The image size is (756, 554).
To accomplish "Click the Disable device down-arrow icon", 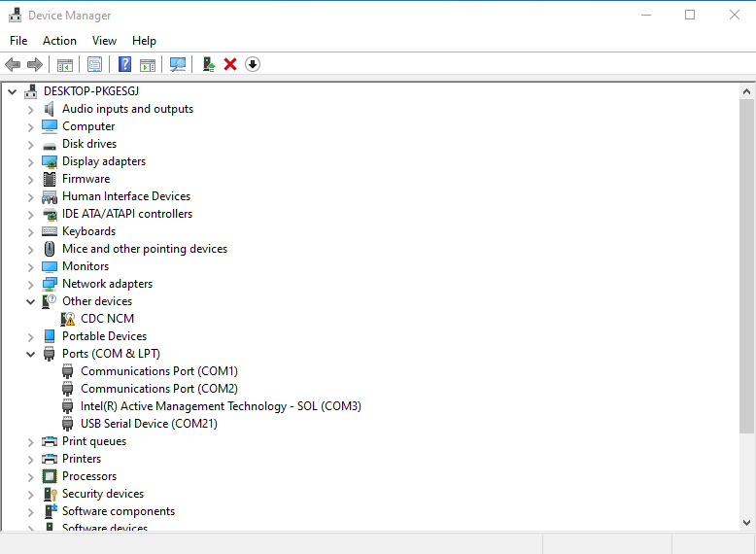I will (x=253, y=64).
